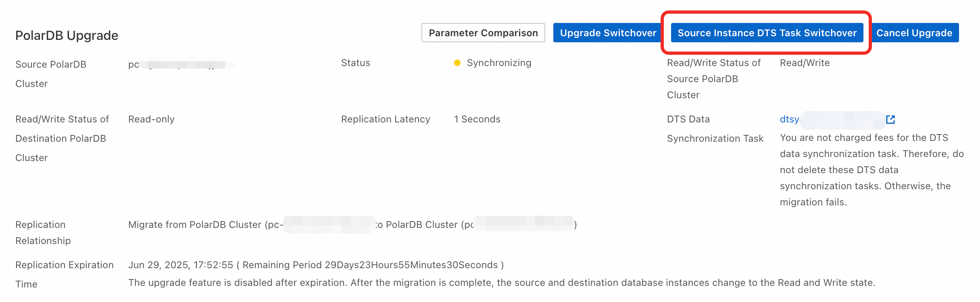
Task: Click the upgrade feature expiration note
Action: tap(501, 283)
